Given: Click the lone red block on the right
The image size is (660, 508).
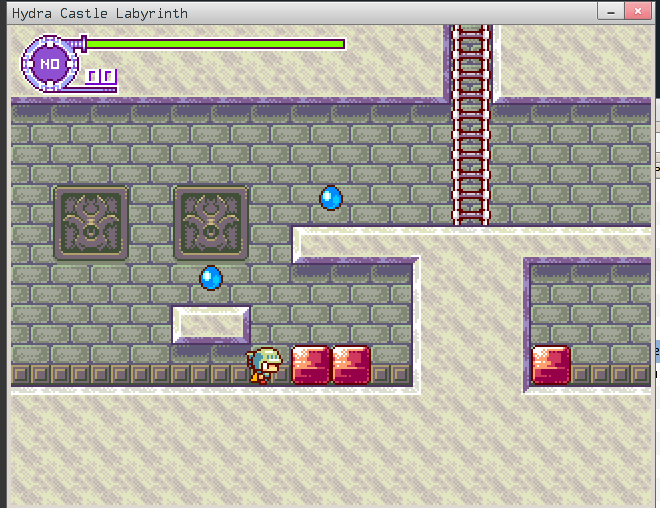Looking at the screenshot, I should click(x=550, y=365).
